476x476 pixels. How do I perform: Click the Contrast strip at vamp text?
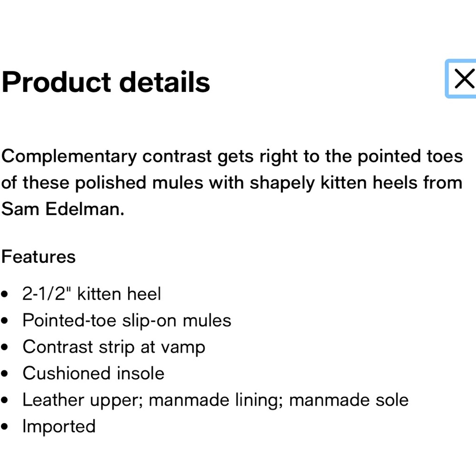[x=114, y=347]
